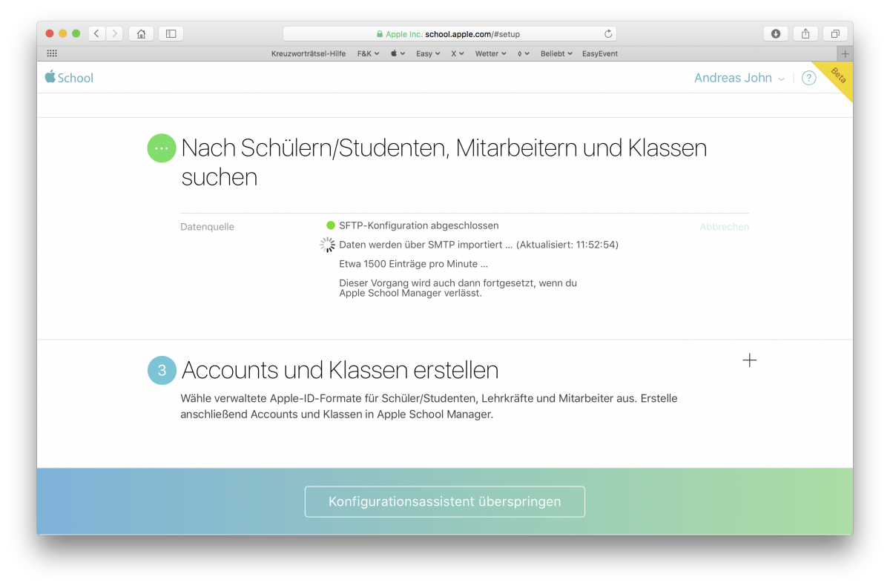Open the Apple-logo bookmarks folder
This screenshot has height=588, width=890.
[x=398, y=53]
